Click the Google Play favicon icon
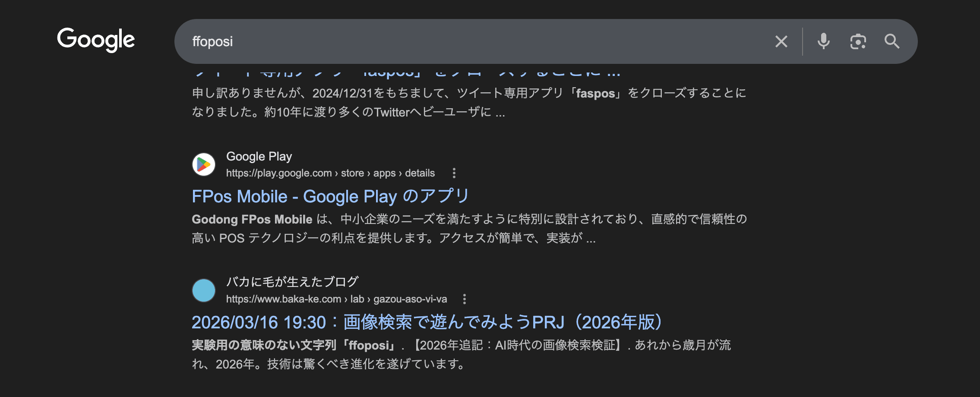Screen dimensions: 980x397 pyautogui.click(x=204, y=164)
